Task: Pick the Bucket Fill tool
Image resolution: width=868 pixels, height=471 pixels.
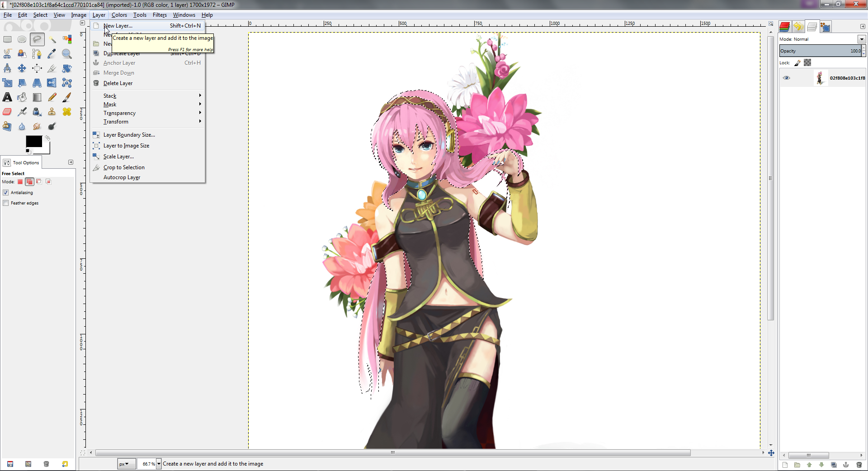Action: coord(22,97)
